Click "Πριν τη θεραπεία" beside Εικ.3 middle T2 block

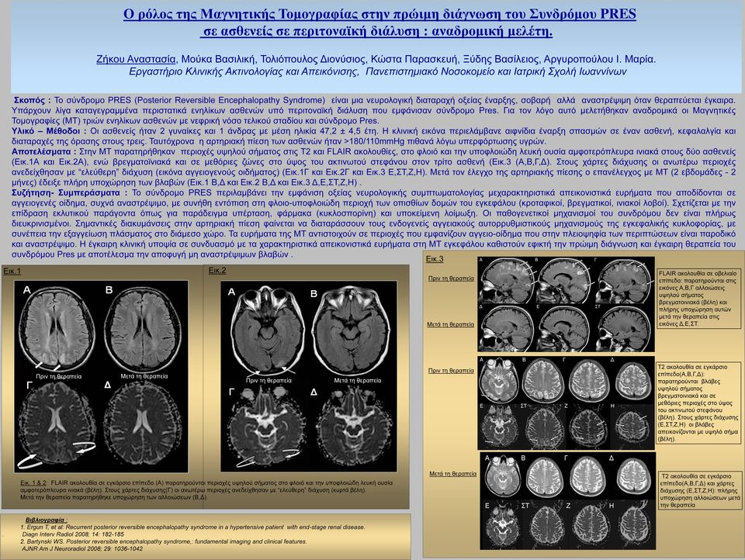[451, 371]
